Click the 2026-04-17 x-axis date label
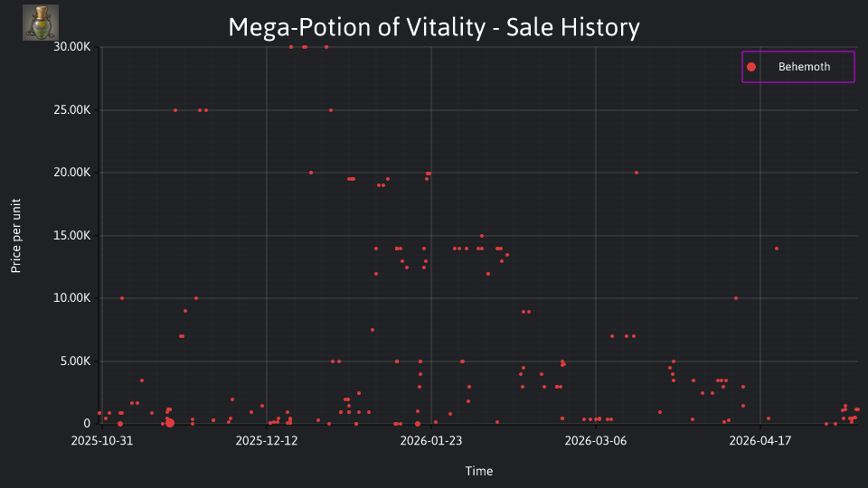 click(760, 441)
